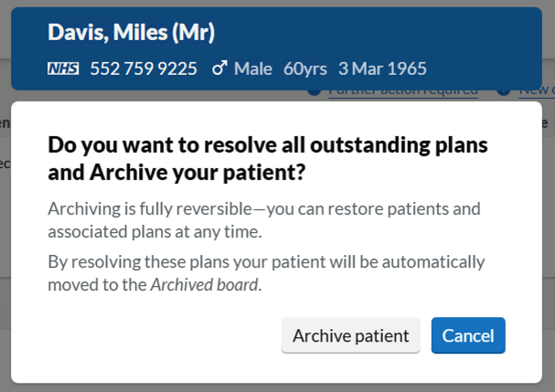This screenshot has height=392, width=555.
Task: Click the male gender symbol icon
Action: [219, 68]
